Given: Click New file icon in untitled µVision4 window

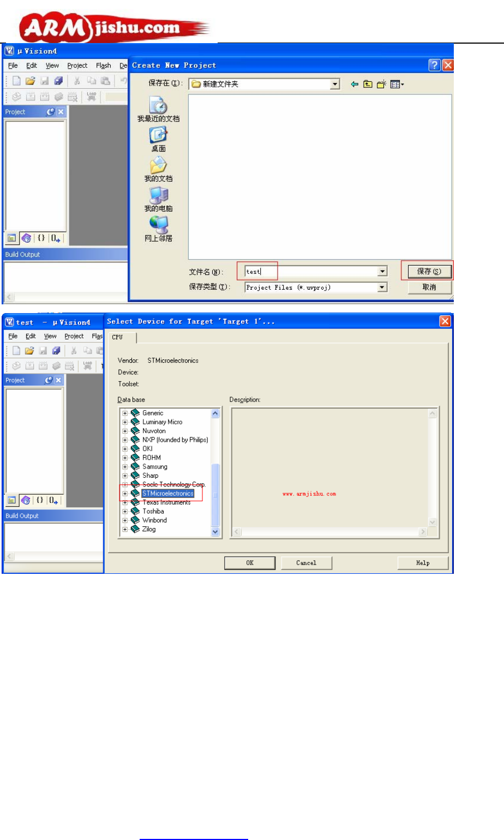Looking at the screenshot, I should (16, 81).
